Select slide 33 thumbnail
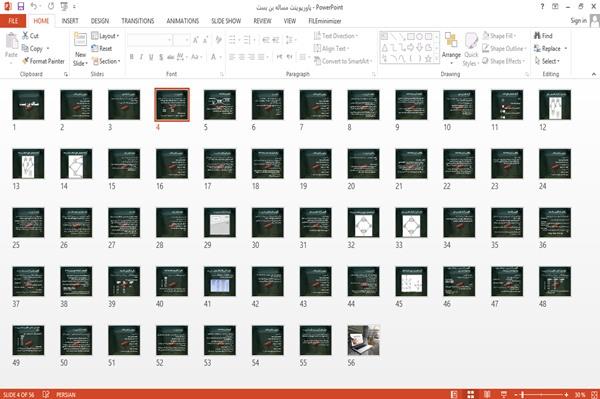 pyautogui.click(x=411, y=223)
